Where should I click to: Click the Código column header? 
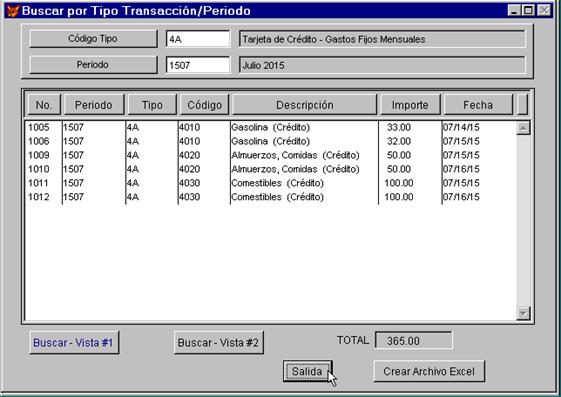pos(204,105)
